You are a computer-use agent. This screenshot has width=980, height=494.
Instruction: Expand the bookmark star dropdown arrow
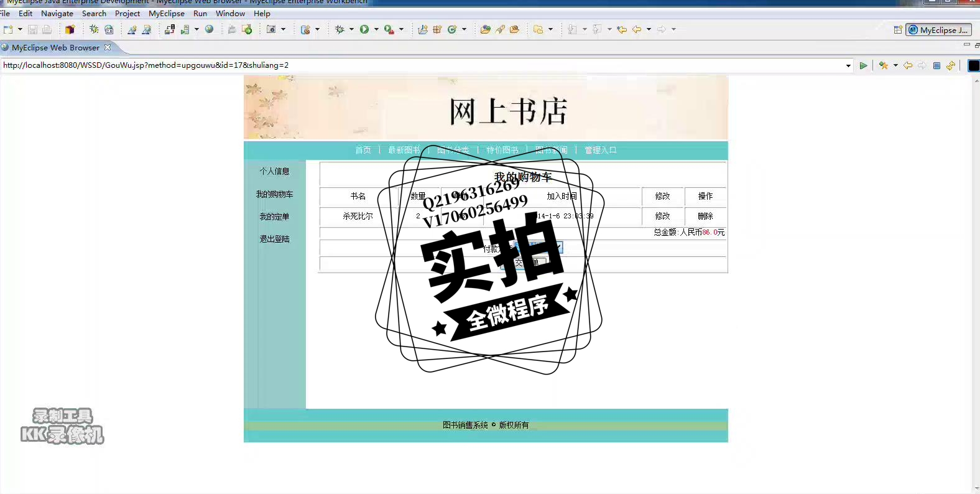click(x=895, y=65)
